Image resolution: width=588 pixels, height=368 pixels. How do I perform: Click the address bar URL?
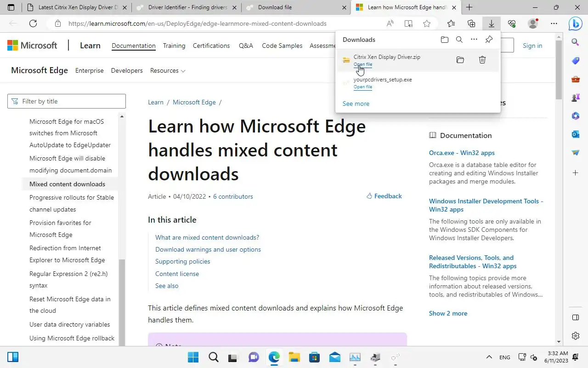(197, 23)
